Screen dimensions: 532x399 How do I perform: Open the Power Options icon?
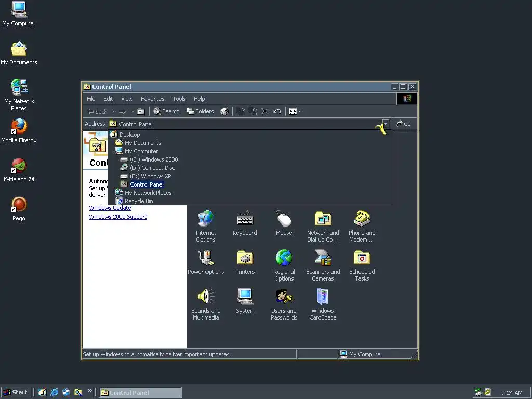point(206,262)
